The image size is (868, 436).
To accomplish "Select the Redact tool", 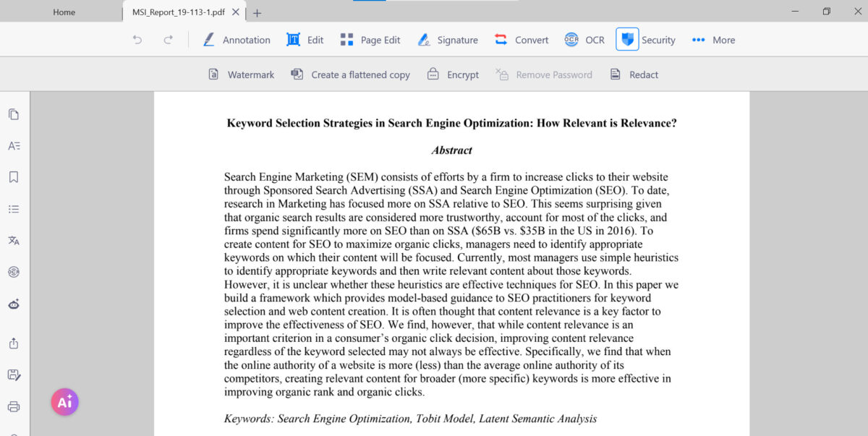I will (634, 74).
